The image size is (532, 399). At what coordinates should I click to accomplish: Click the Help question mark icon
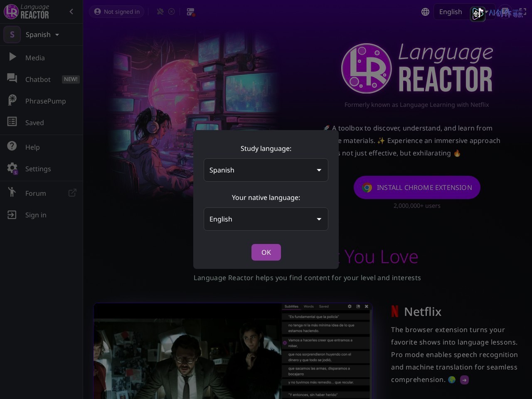12,146
